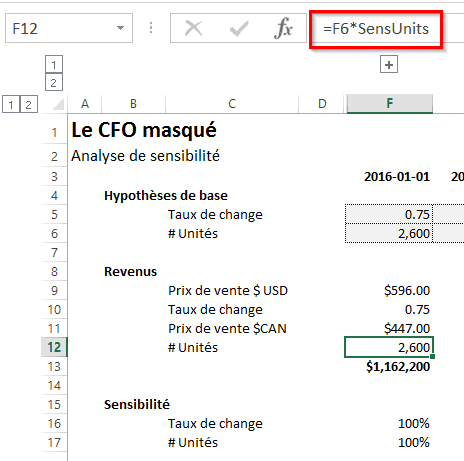Select the $596.00 price cell

click(x=389, y=291)
